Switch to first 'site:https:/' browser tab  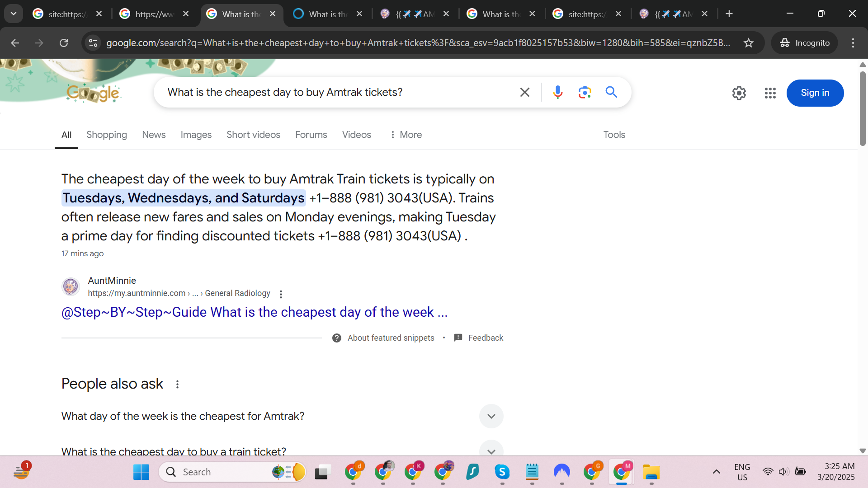click(67, 14)
